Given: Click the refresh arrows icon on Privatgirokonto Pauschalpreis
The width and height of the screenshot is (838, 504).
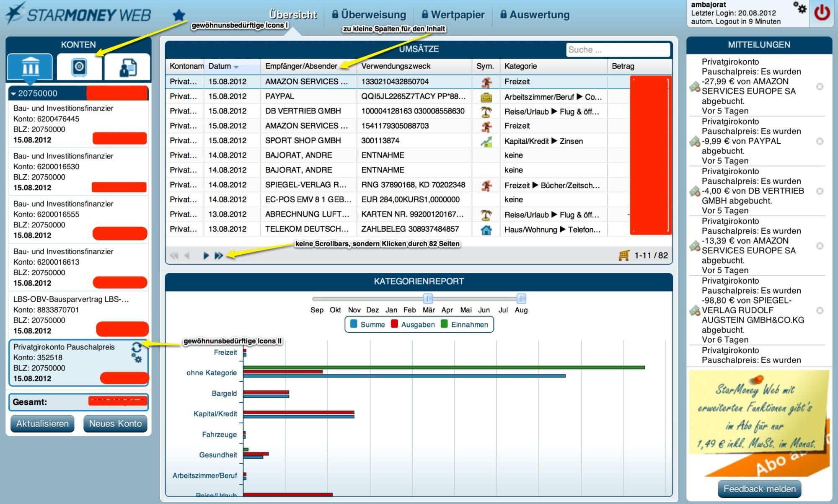Looking at the screenshot, I should pos(137,347).
